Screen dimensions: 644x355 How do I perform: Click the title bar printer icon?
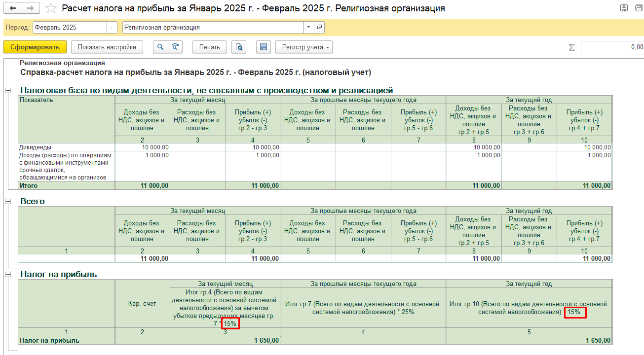pyautogui.click(x=637, y=8)
